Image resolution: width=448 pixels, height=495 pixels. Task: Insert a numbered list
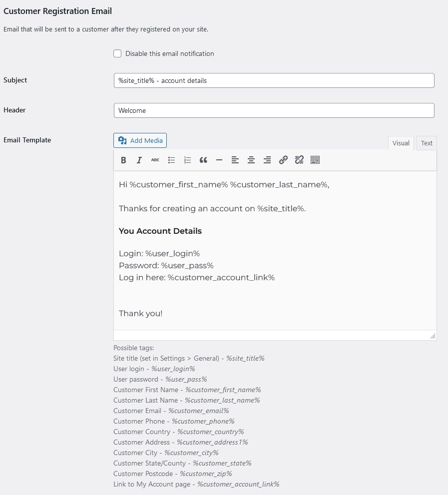point(187,160)
